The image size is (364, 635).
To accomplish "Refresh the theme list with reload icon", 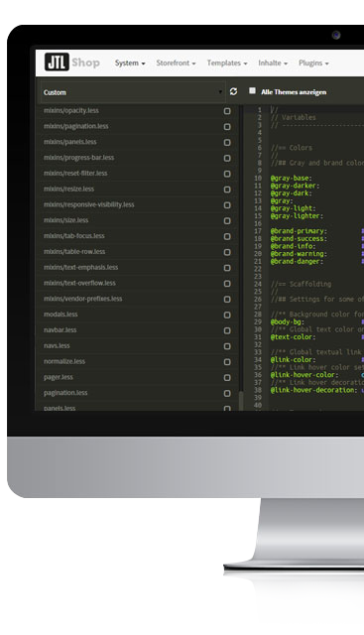I will point(234,91).
